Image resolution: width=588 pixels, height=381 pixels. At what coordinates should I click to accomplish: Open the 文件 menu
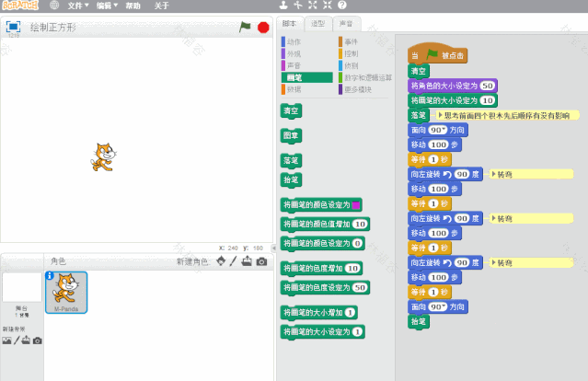[77, 6]
